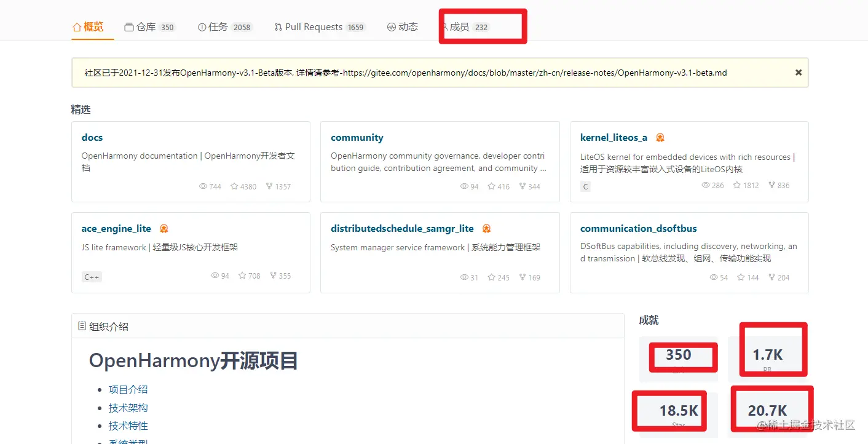Click the star icon on communication_dsoftbus card
Image resolution: width=868 pixels, height=444 pixels.
(x=741, y=277)
